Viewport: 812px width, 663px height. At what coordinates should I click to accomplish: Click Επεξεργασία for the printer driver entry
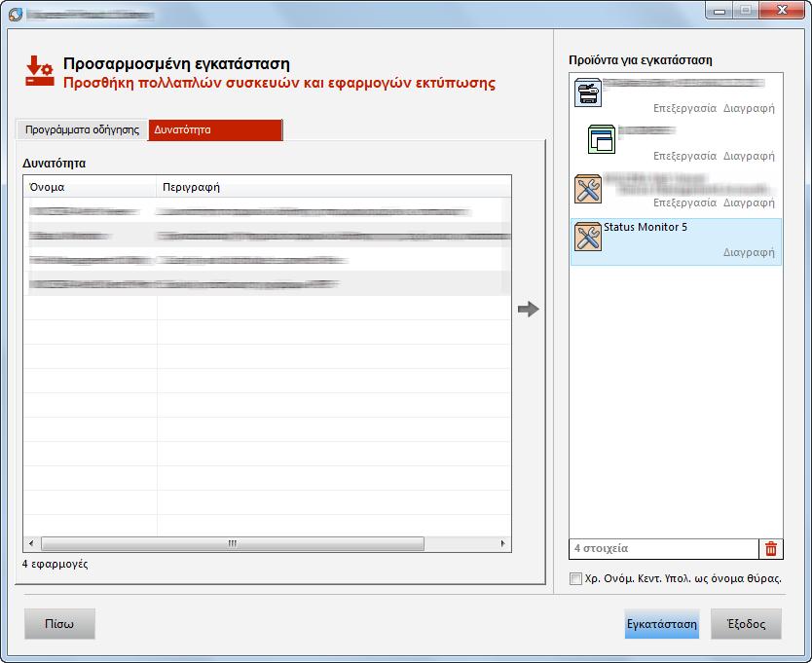pos(684,108)
